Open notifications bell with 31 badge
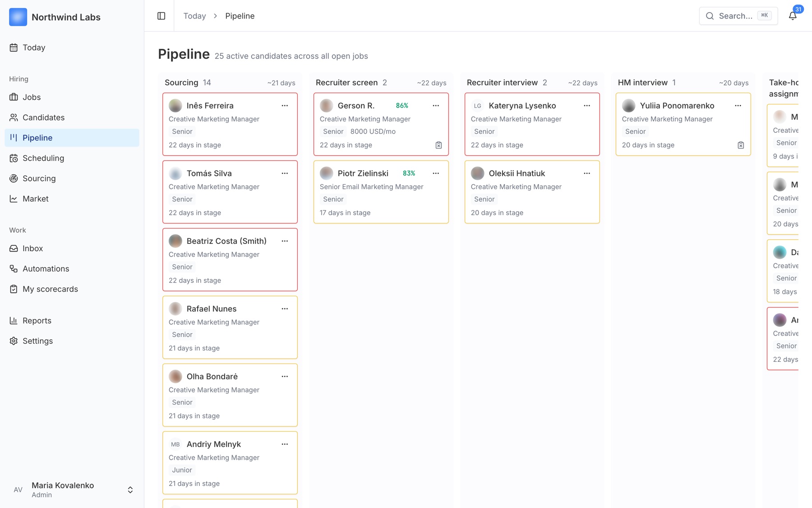This screenshot has width=812, height=508. pyautogui.click(x=793, y=16)
